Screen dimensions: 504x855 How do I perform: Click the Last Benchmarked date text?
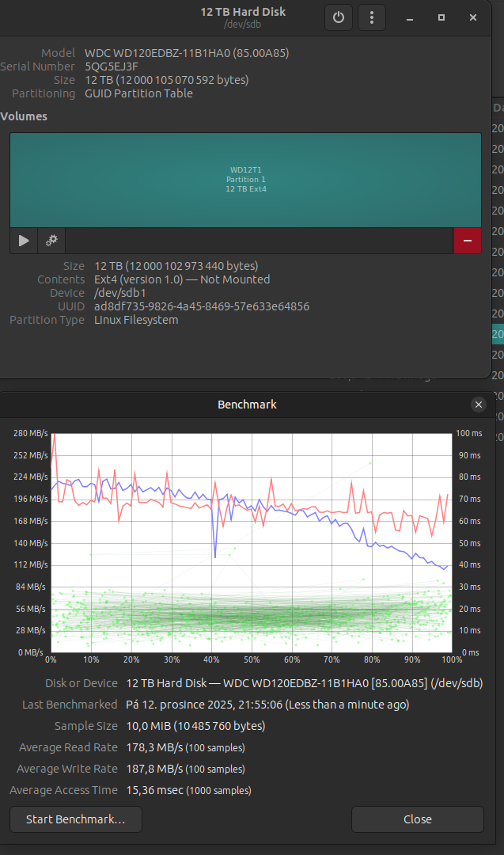267,705
